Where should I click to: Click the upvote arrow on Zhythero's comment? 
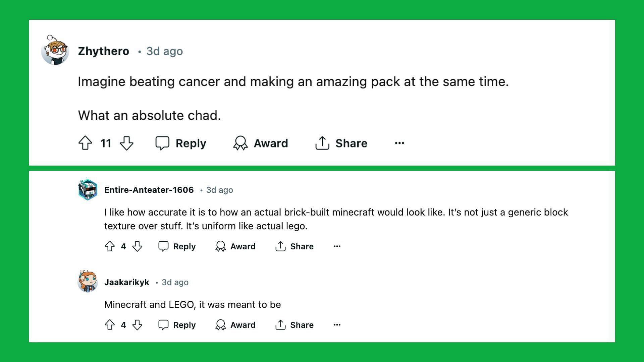(x=86, y=143)
